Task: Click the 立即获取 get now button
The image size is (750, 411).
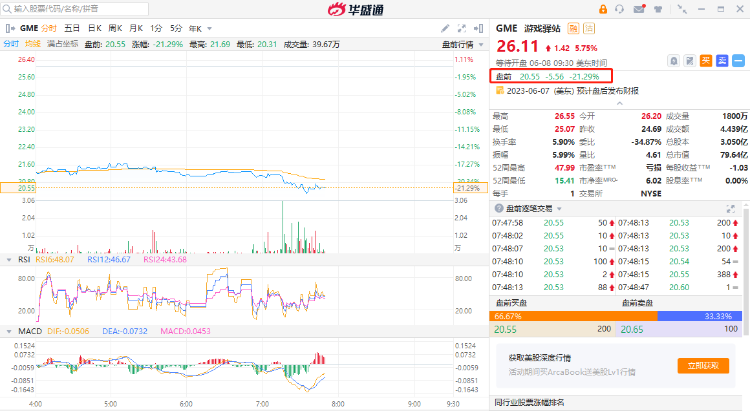Action: 703,366
